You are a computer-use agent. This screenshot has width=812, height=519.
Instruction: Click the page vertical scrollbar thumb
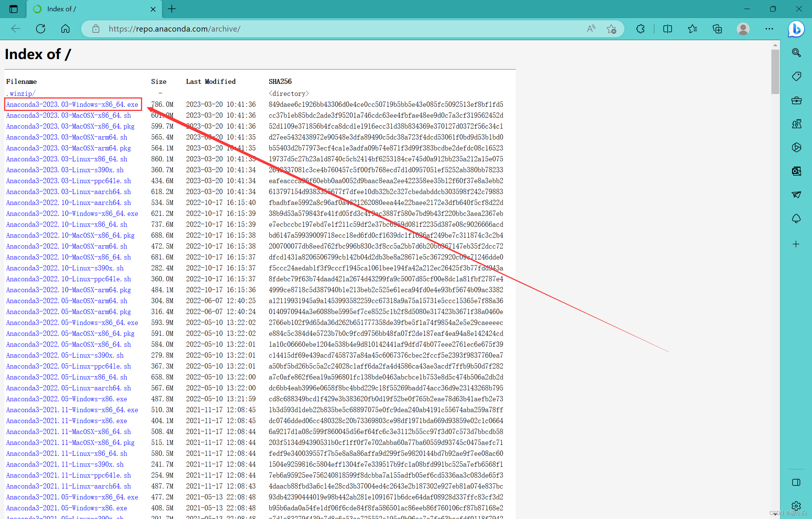click(775, 71)
